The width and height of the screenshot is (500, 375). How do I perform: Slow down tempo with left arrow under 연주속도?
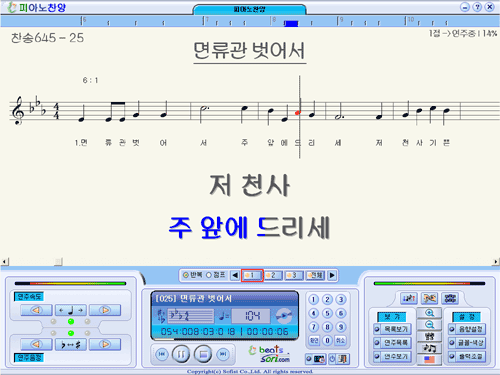36,310
